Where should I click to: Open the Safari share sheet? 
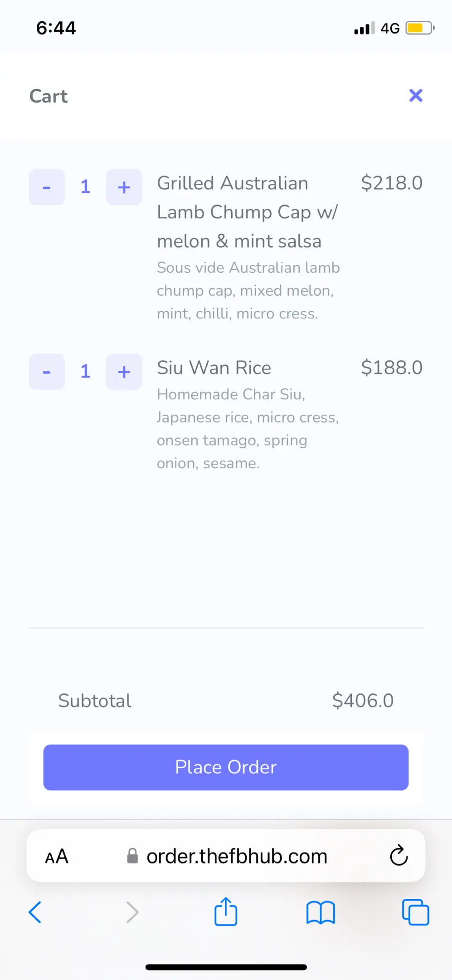226,911
